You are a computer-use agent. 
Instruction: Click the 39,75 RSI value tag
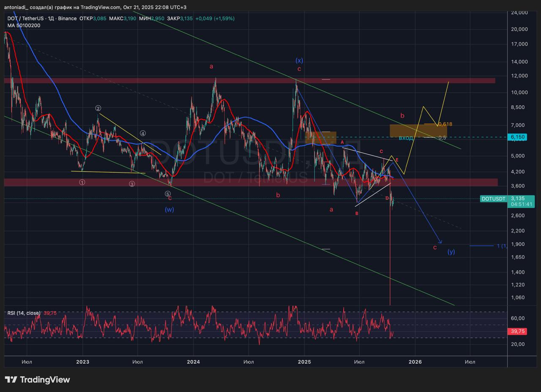coord(517,332)
